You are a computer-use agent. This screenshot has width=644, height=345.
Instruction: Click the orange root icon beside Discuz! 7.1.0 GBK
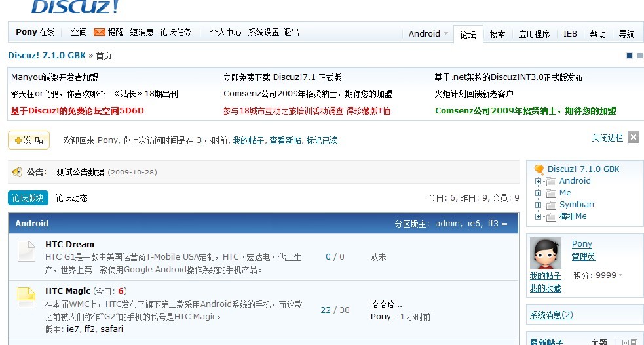539,169
